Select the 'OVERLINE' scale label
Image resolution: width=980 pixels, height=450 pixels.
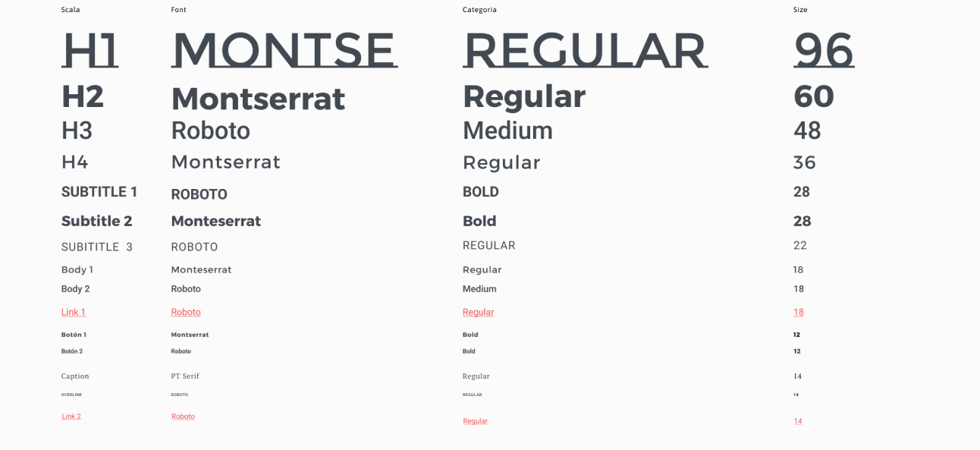pos(71,395)
